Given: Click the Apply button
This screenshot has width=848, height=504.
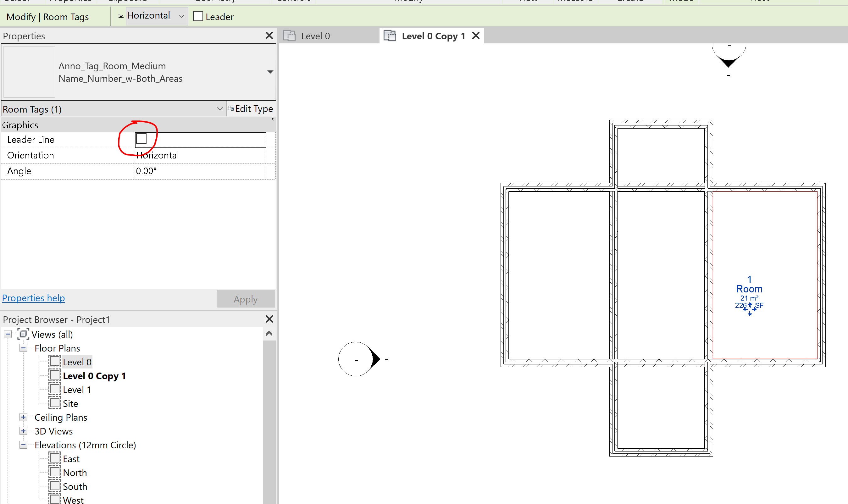Looking at the screenshot, I should tap(246, 299).
